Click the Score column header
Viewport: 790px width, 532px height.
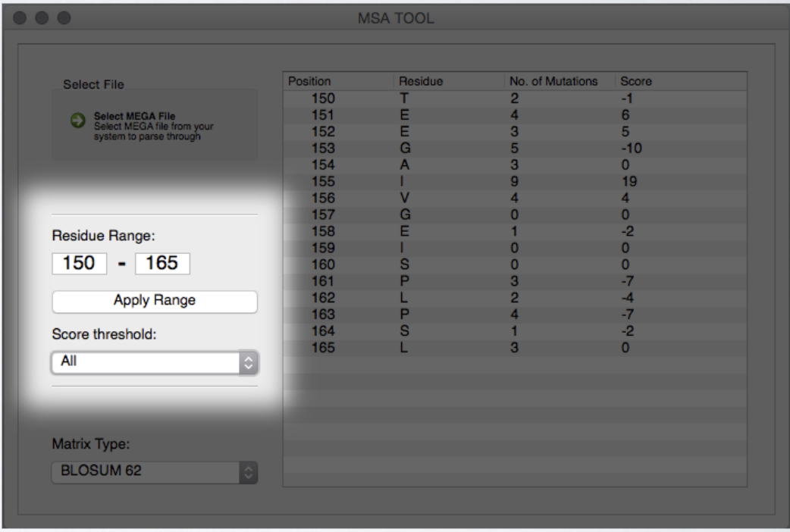681,81
